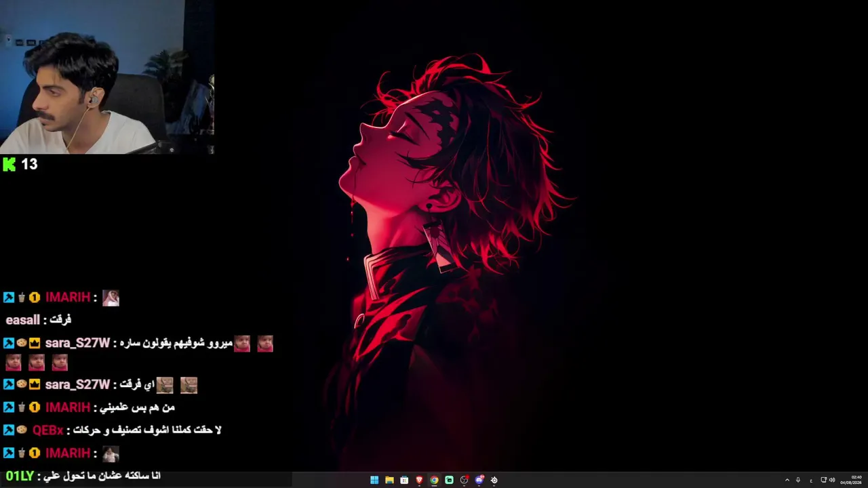The width and height of the screenshot is (868, 488).
Task: Click the IMARIH message 'من هم بس علميني'
Action: (138, 407)
